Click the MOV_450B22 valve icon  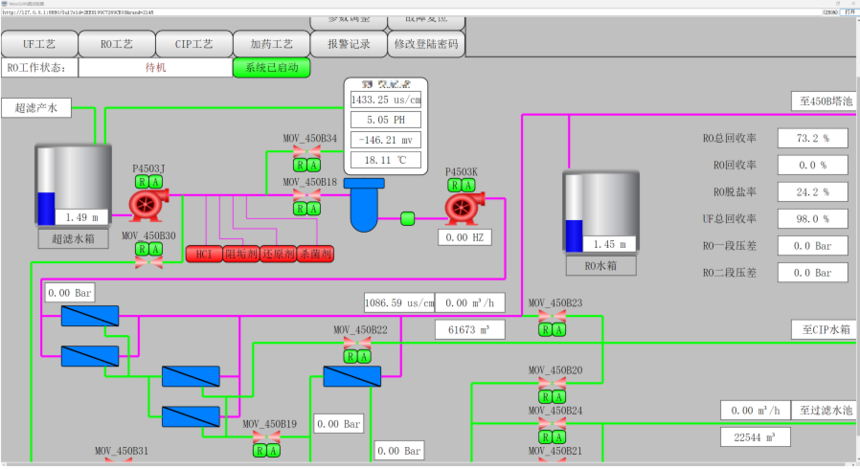point(357,343)
